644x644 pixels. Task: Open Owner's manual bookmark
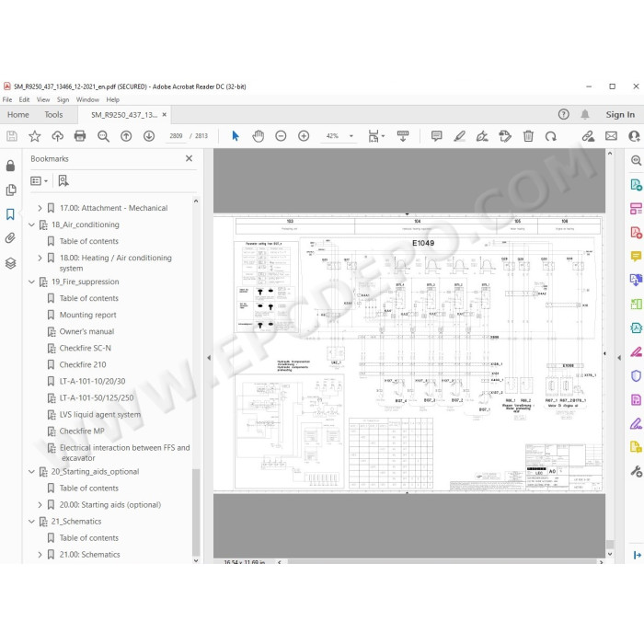(x=86, y=331)
